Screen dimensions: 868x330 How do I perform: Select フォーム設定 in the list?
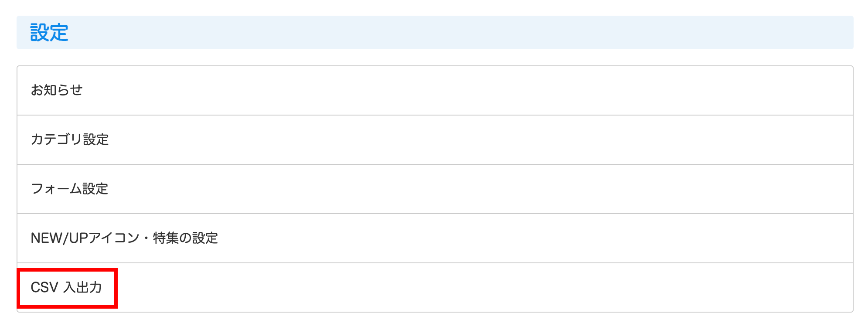click(x=69, y=189)
